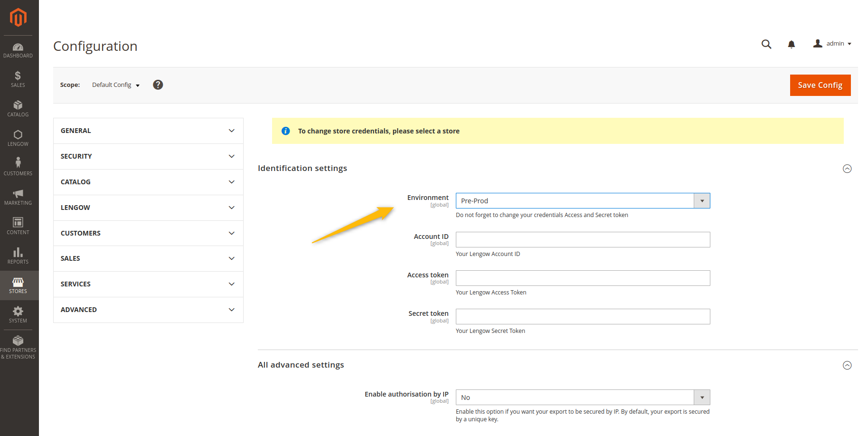Click the Save Config button
The width and height of the screenshot is (868, 436).
click(820, 85)
